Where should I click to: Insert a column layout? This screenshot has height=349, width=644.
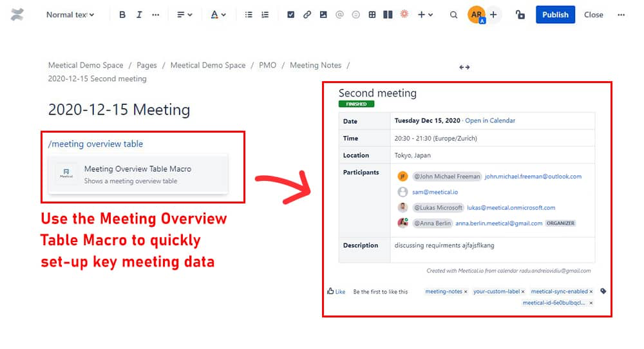tap(388, 15)
